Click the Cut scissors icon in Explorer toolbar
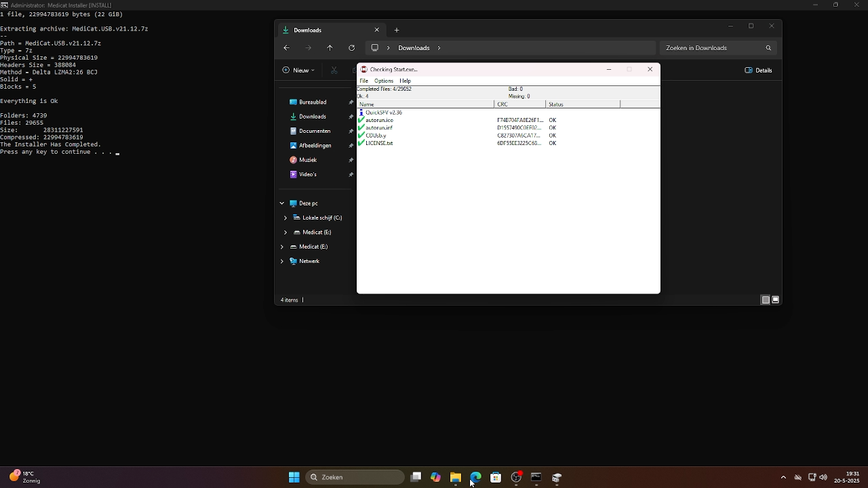Image resolution: width=868 pixels, height=488 pixels. pos(334,70)
